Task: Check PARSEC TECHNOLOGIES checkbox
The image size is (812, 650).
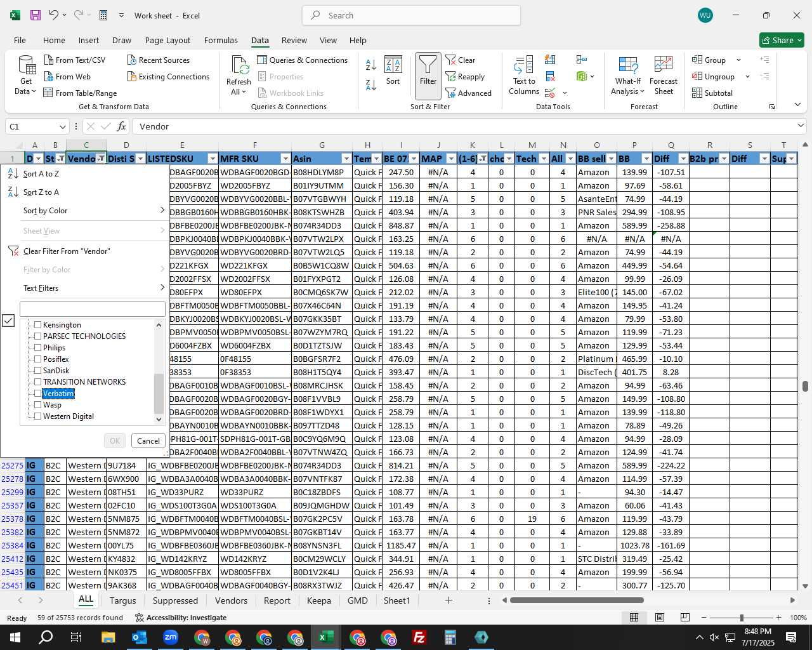Action: point(37,336)
